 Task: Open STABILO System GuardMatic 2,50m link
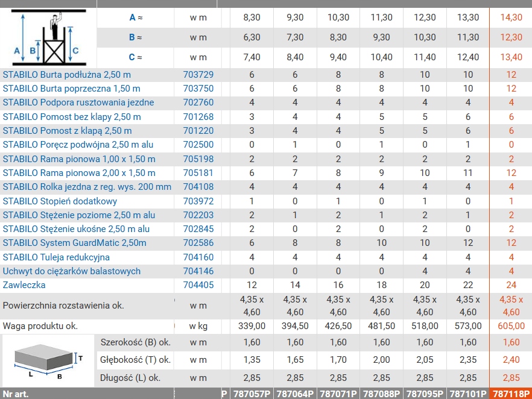(75, 243)
